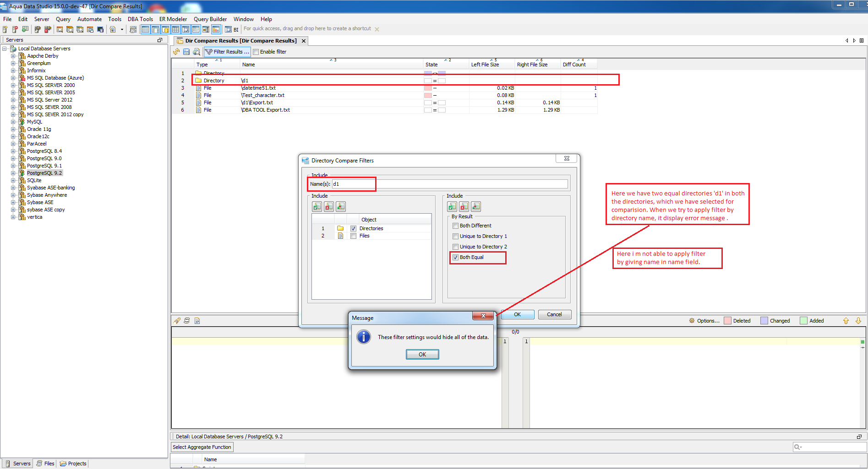Check the Files object checkbox
This screenshot has width=868, height=469.
click(353, 236)
